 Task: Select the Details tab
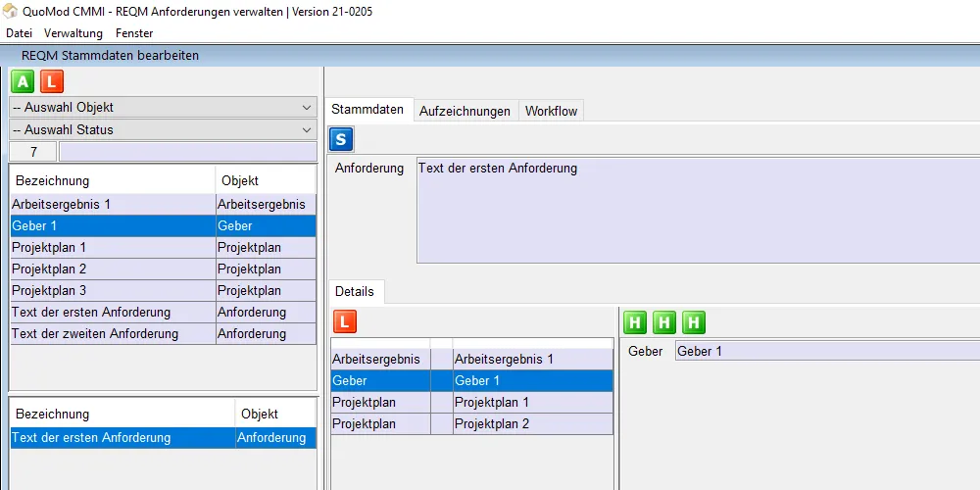355,291
